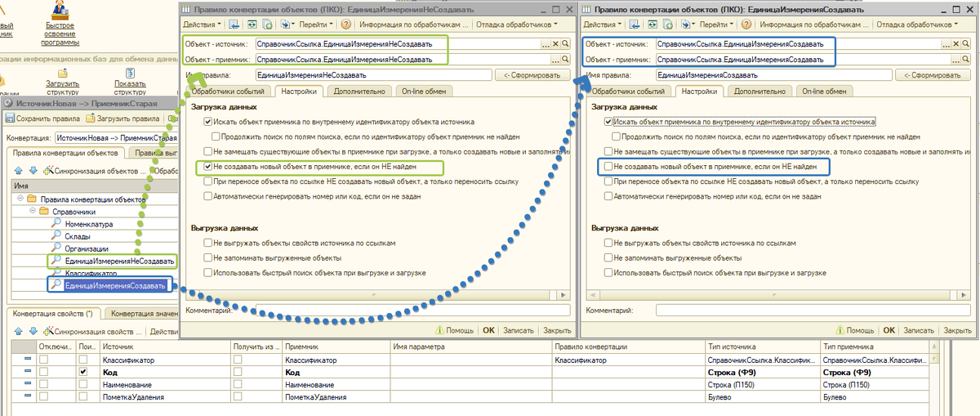The height and width of the screenshot is (416, 980).
Task: Click magnifier beside receiver СправочникСсылка.ЕдиницаИзмеренияСоздавать
Action: (x=965, y=60)
